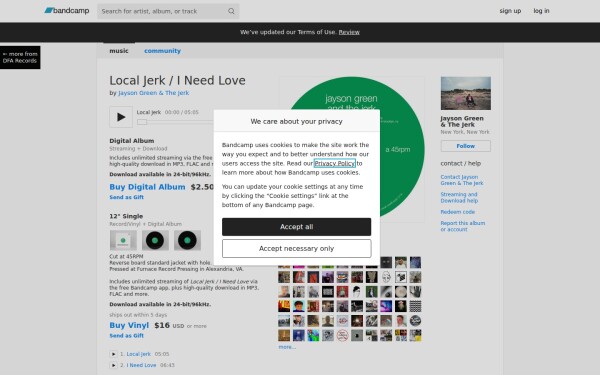Open second vinyl record thumbnail
This screenshot has height=375, width=600.
pyautogui.click(x=155, y=240)
